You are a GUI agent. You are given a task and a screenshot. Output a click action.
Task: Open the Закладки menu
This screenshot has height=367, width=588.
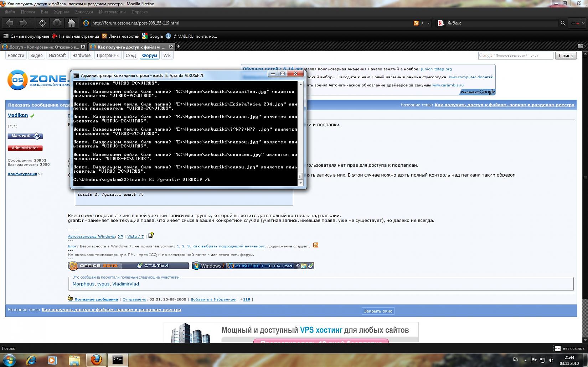(x=84, y=12)
